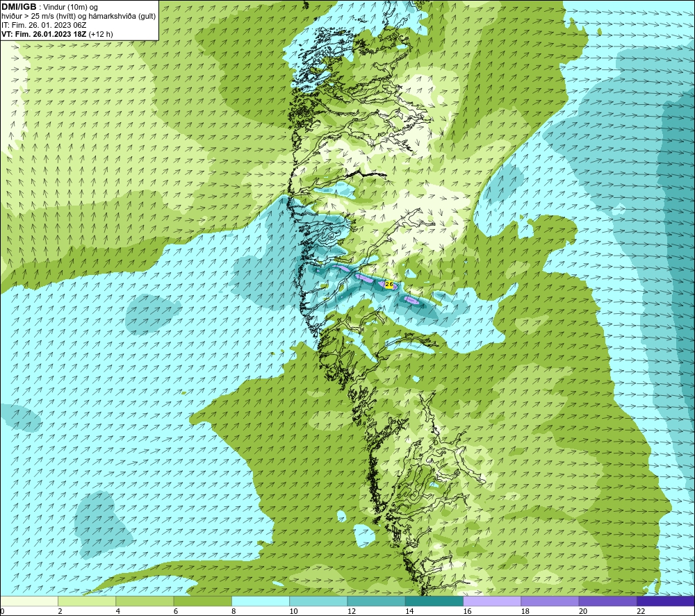Viewport: 695px width, 616px height.
Task: Click the pale yellow 0–2 color scale swatch
Action: [29, 601]
